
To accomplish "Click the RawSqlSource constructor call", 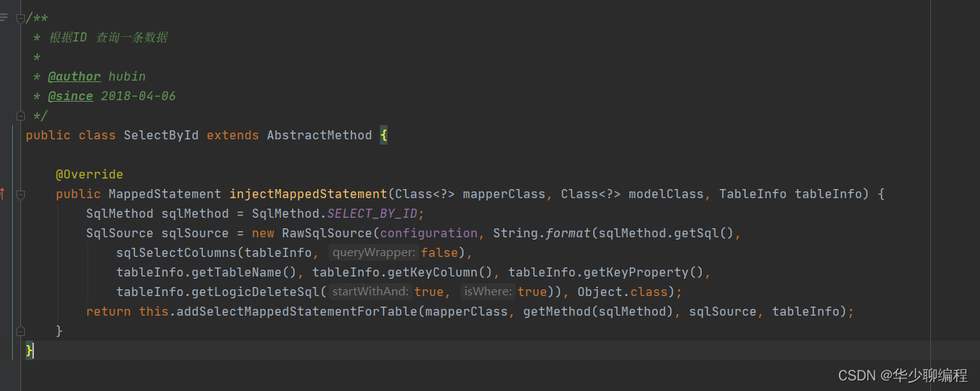I will tap(327, 234).
